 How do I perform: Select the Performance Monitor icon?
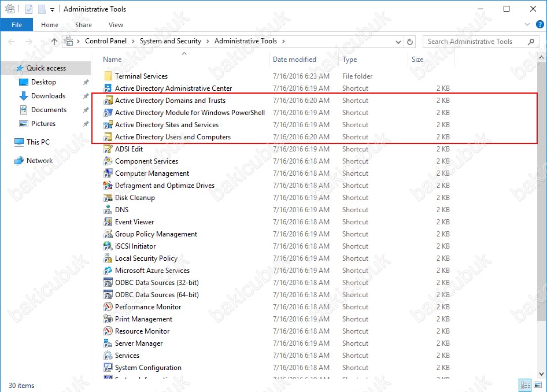pos(108,307)
